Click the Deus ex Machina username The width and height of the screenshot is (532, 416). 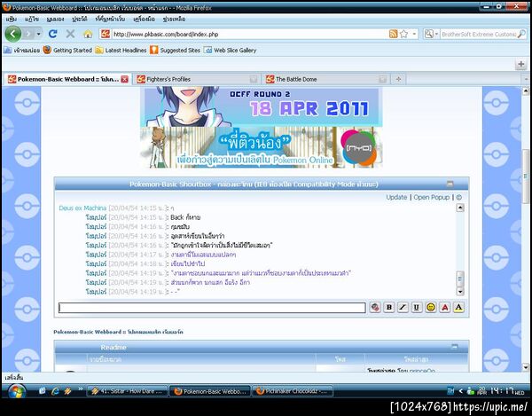click(82, 208)
